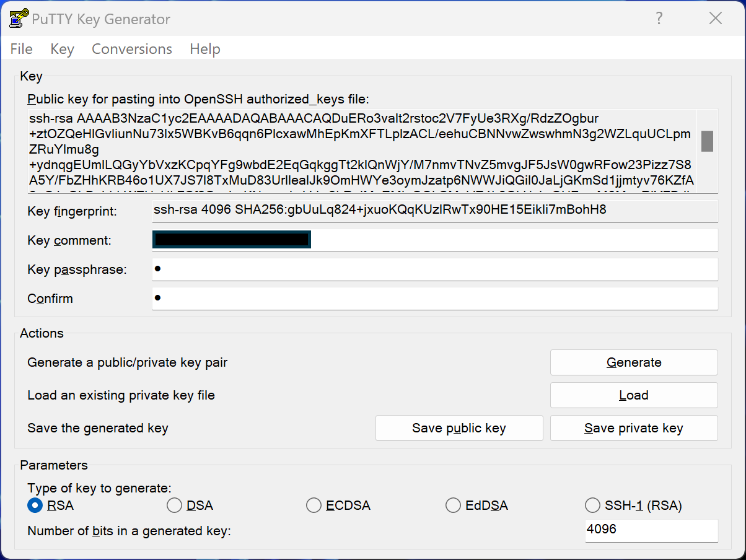Click the 'Key comment:' label
Screen dimensions: 746x560
(x=69, y=240)
